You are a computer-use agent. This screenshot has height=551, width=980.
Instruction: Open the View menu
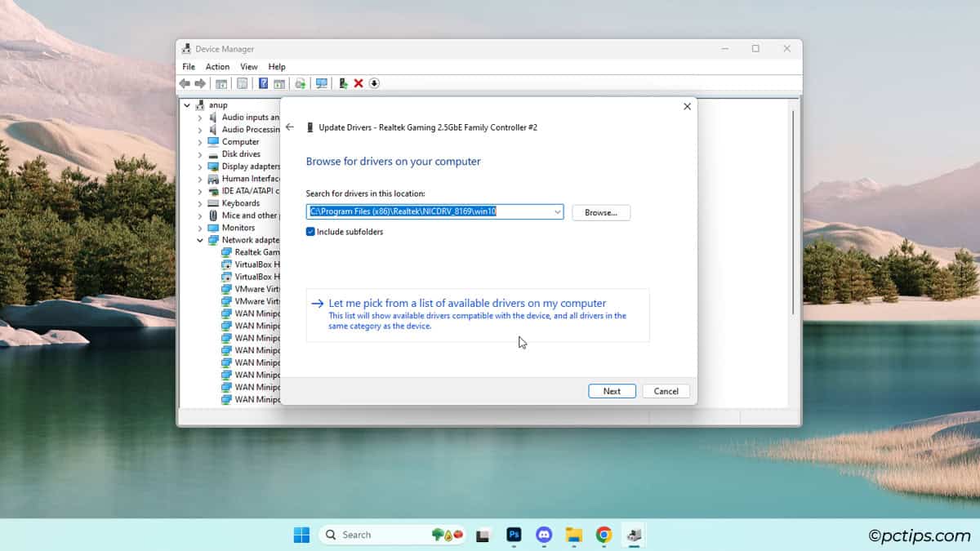[249, 67]
